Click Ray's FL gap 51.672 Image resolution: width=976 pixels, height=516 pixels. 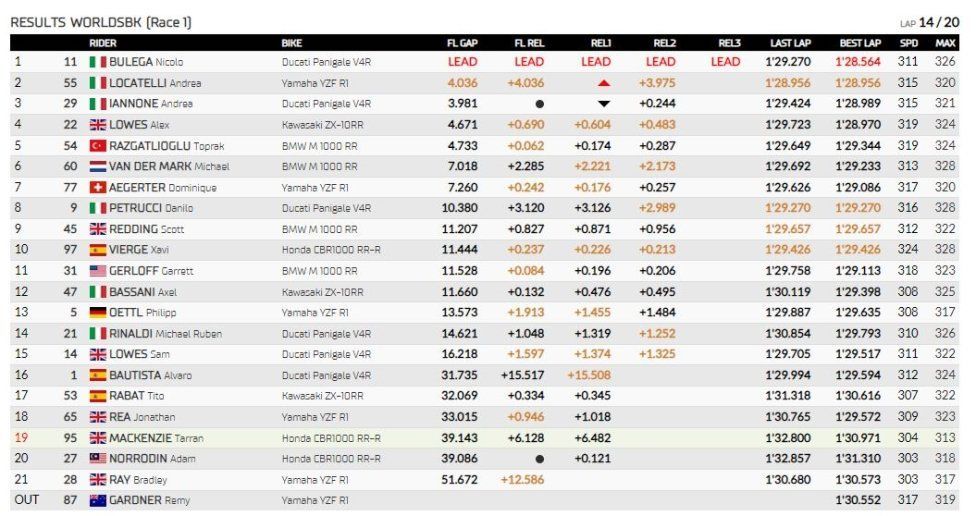pyautogui.click(x=460, y=480)
